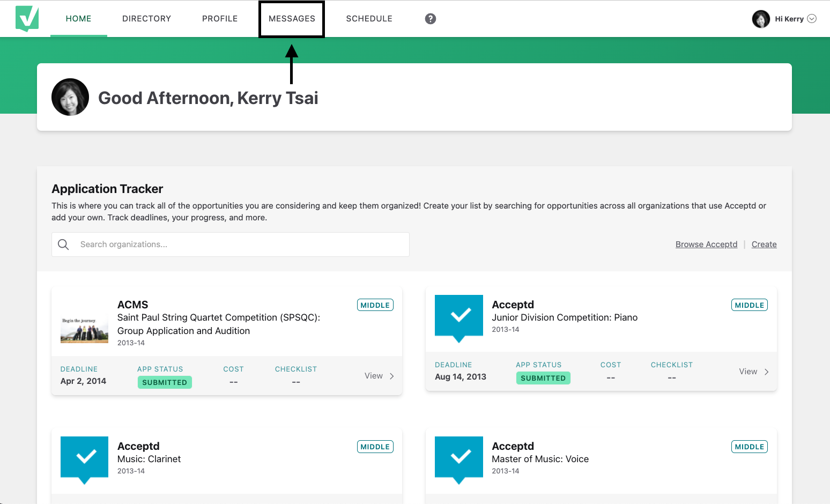Screen dimensions: 830x504
Task: Click chevron arrow on Piano card View
Action: [x=766, y=372]
